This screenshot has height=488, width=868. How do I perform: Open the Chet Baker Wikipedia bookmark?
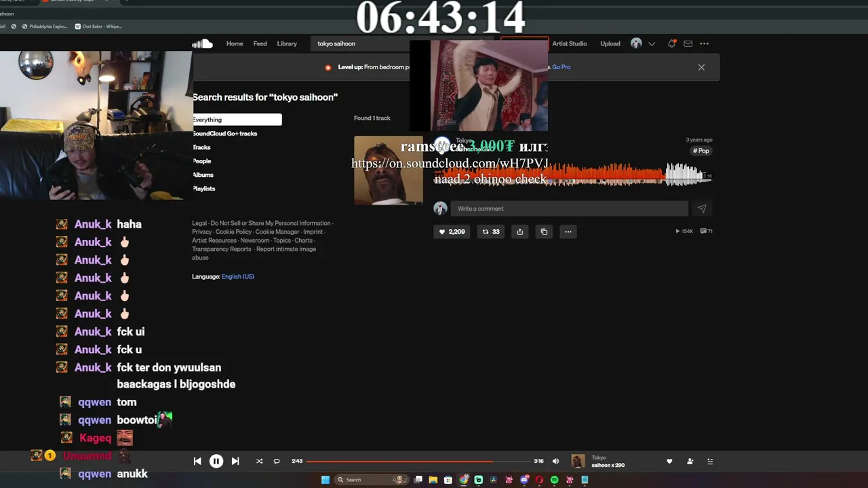(98, 26)
